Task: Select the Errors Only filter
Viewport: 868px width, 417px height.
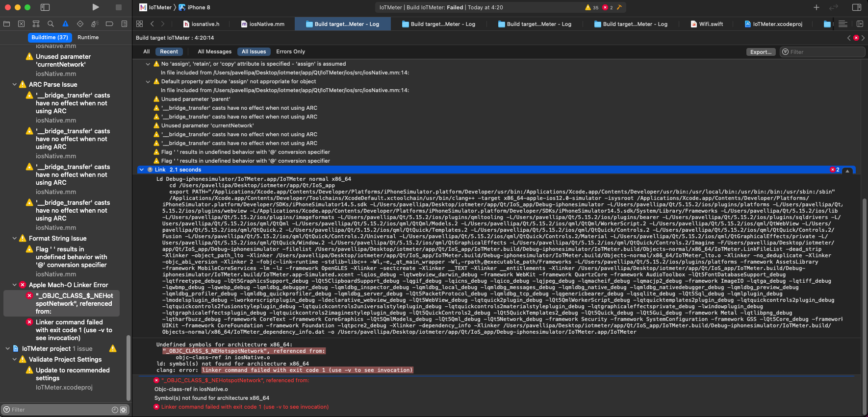Action: tap(290, 51)
